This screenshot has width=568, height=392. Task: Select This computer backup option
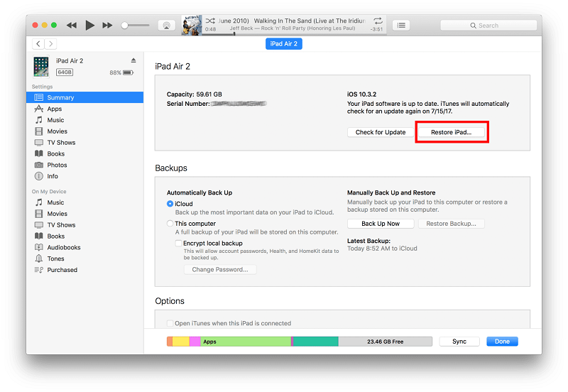tap(170, 223)
